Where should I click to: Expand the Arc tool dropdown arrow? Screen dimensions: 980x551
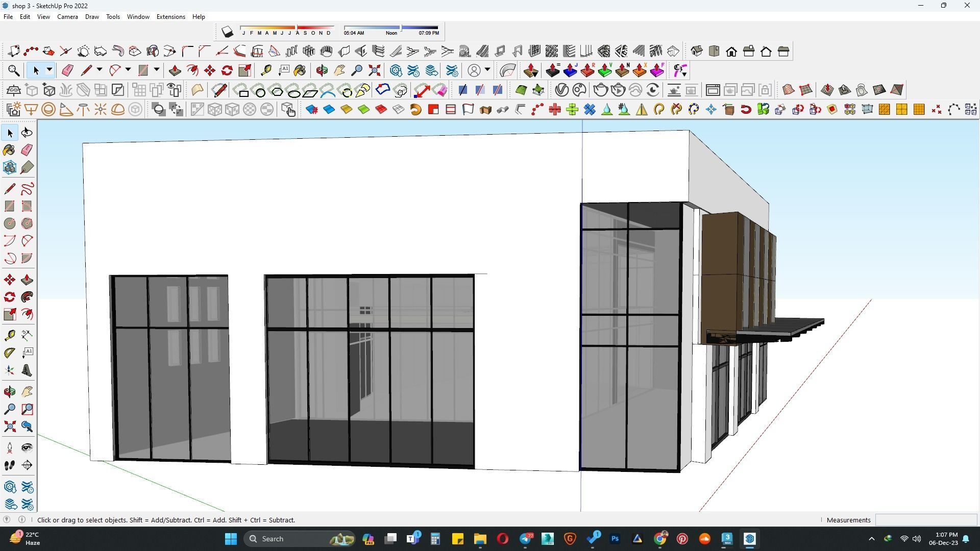click(x=128, y=70)
